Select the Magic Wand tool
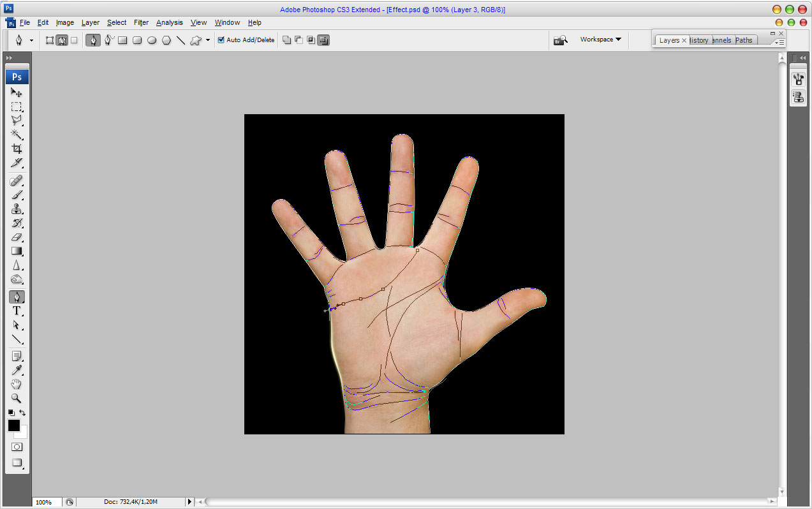812x509 pixels. pos(17,134)
